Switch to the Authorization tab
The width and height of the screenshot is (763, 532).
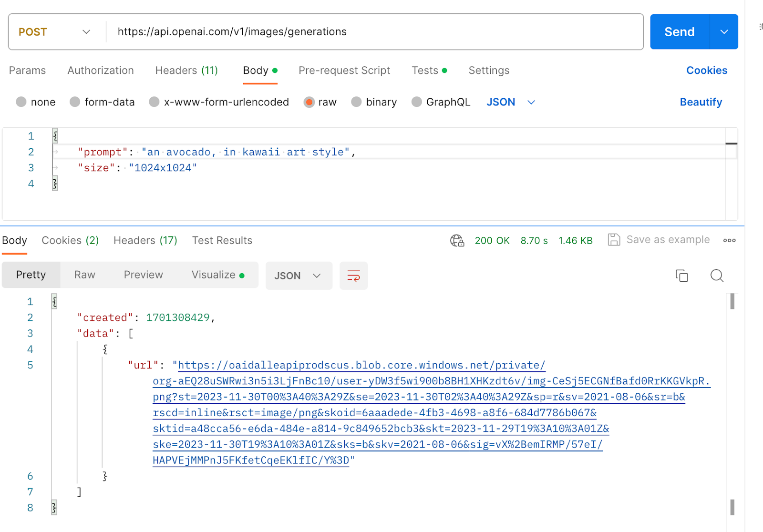click(101, 71)
